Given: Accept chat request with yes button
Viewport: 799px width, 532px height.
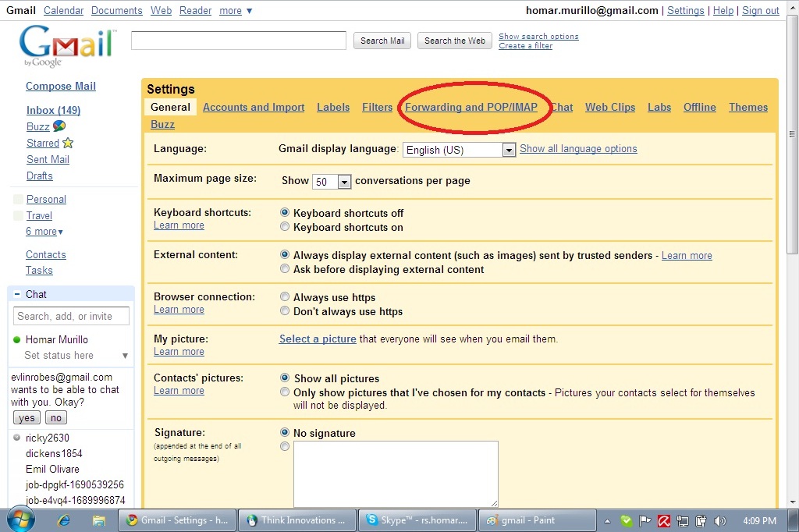Looking at the screenshot, I should (27, 418).
